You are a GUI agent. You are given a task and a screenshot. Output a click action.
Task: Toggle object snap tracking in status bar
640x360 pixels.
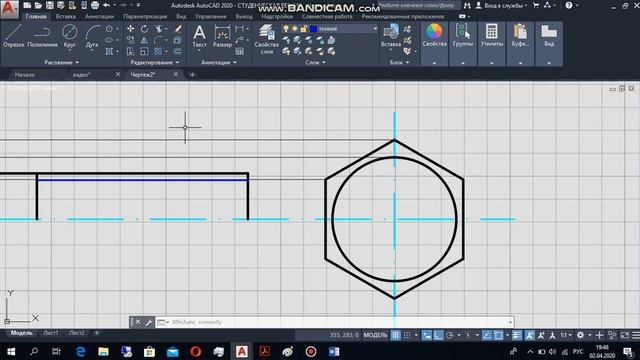tap(487, 335)
